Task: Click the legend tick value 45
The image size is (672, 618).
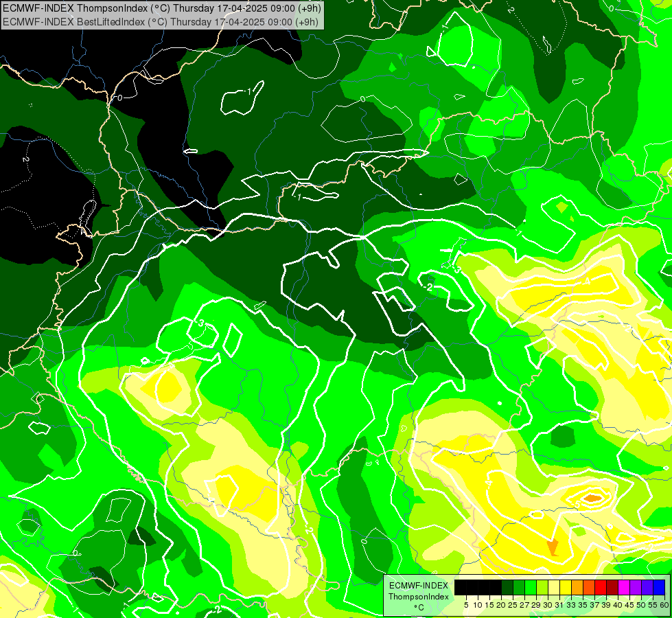Action: point(629,605)
